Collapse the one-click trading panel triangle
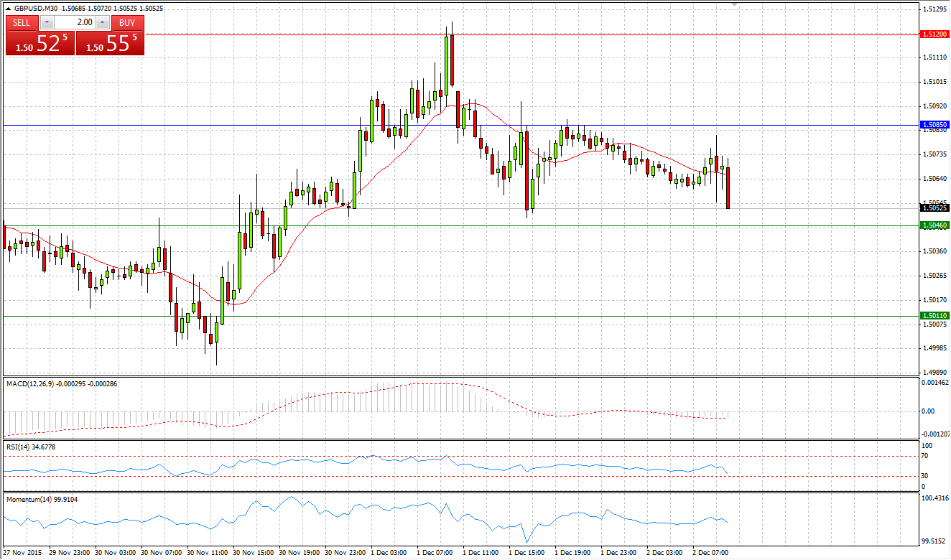951x560 pixels. tap(9, 9)
